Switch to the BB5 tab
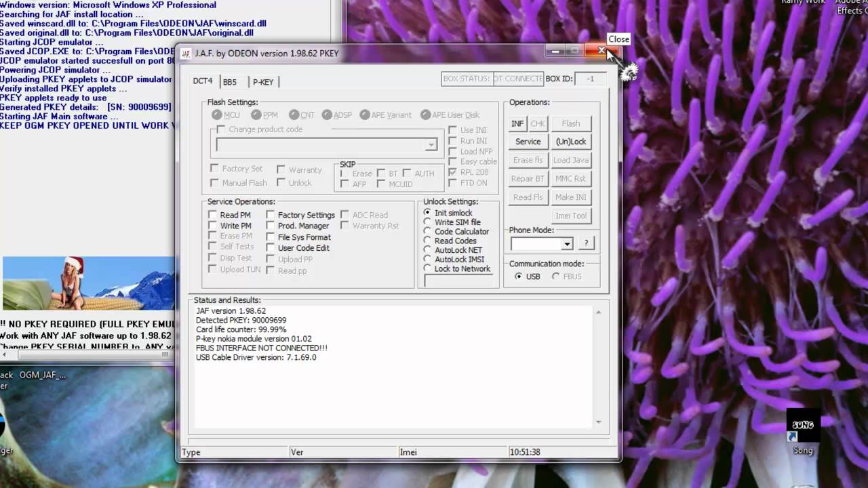The height and width of the screenshot is (488, 868). click(230, 82)
